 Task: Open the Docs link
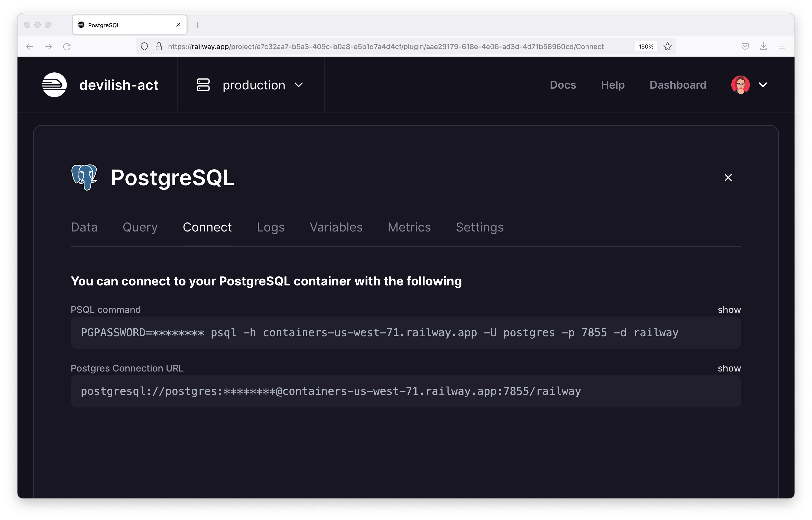(563, 85)
